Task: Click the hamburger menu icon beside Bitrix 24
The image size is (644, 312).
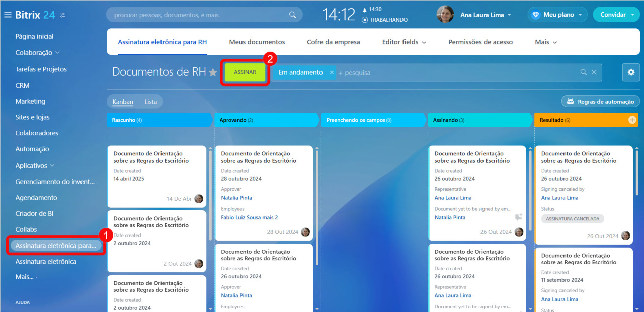Action: coord(8,15)
